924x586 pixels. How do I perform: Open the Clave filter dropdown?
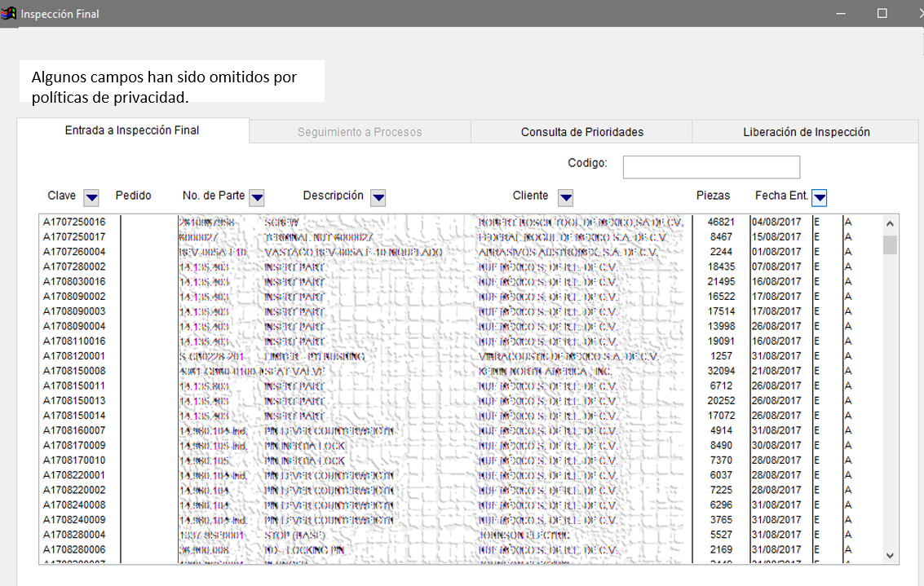(x=91, y=197)
